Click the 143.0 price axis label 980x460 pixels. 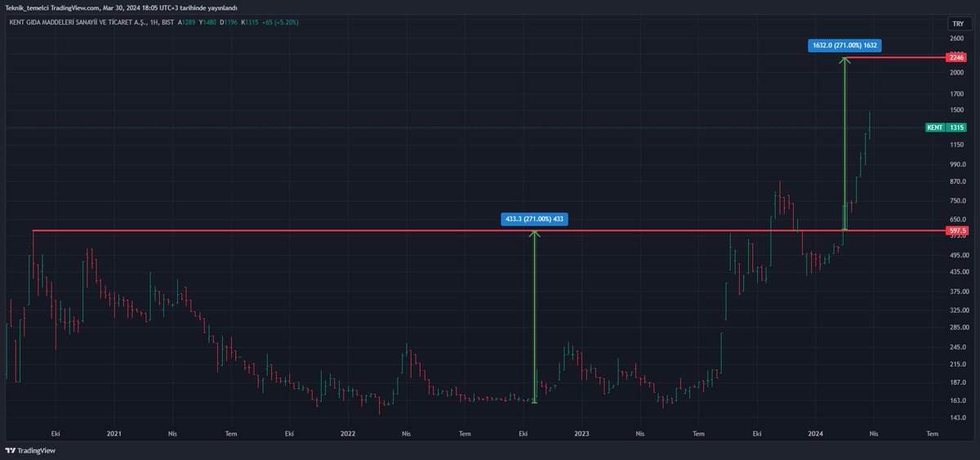pos(958,418)
